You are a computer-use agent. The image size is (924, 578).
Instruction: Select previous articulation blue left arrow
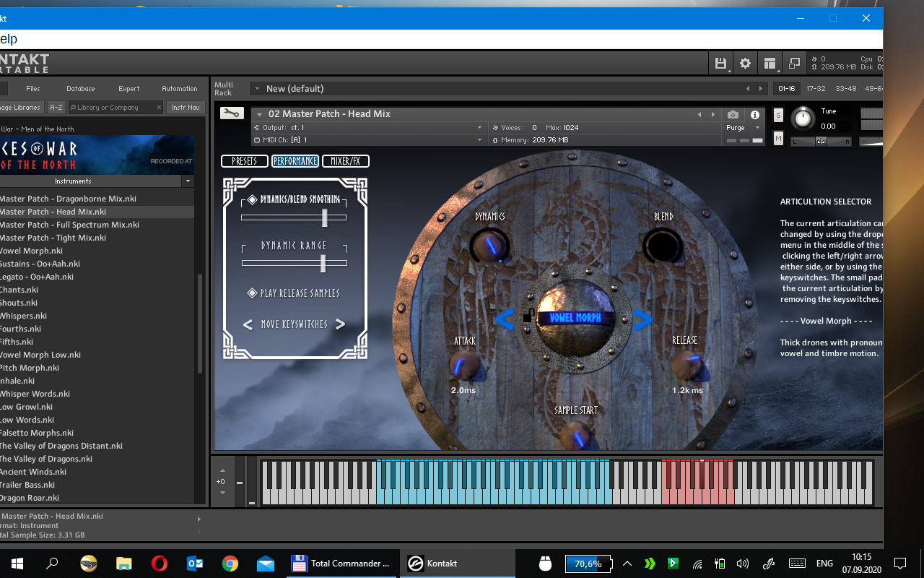504,319
